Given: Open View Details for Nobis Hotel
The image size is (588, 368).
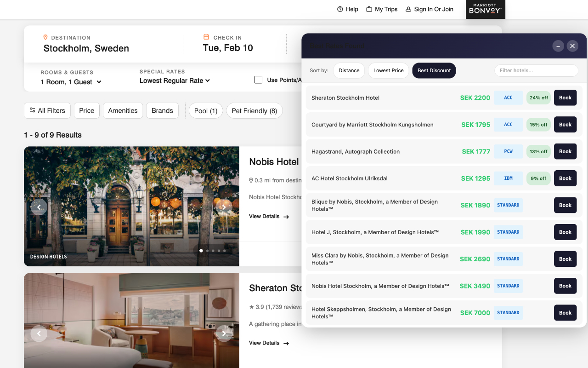Looking at the screenshot, I should click(269, 216).
